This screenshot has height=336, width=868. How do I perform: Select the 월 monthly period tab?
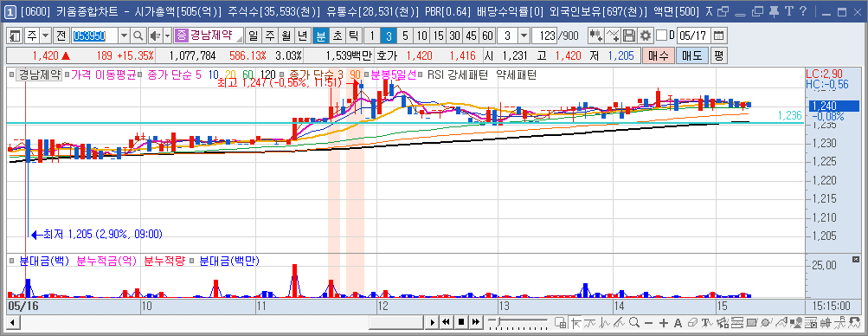(x=286, y=36)
